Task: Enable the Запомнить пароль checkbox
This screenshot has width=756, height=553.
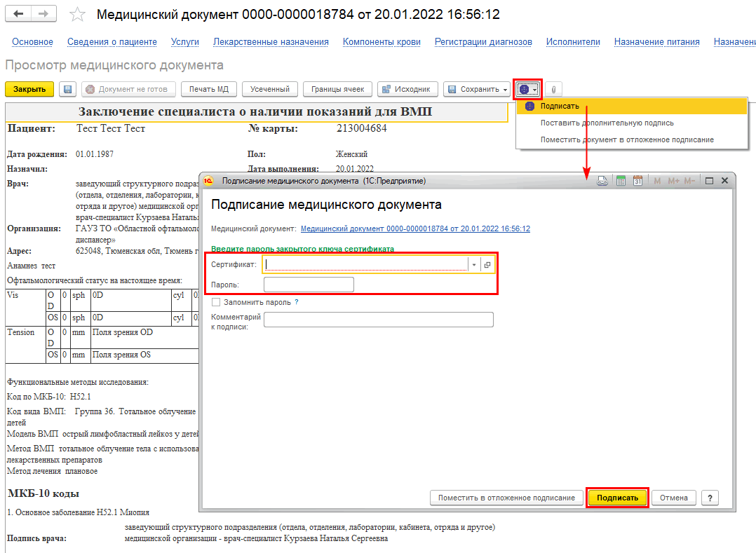Action: [x=216, y=302]
